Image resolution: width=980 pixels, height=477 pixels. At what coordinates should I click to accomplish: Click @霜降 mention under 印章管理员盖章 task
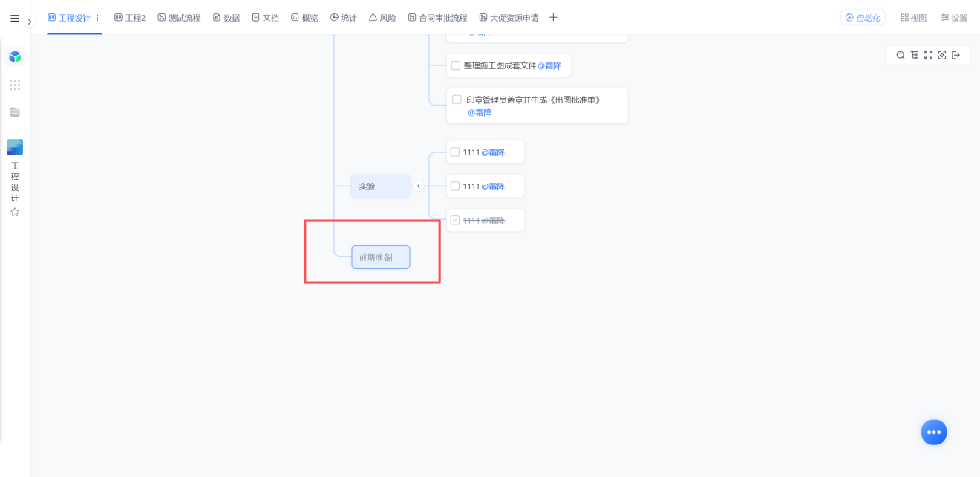click(480, 113)
